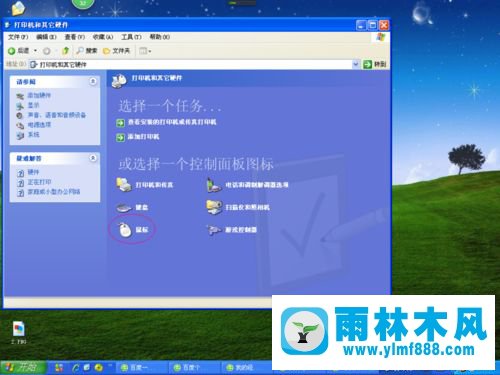Open the 键盘 (keyboard) icon

coord(132,207)
